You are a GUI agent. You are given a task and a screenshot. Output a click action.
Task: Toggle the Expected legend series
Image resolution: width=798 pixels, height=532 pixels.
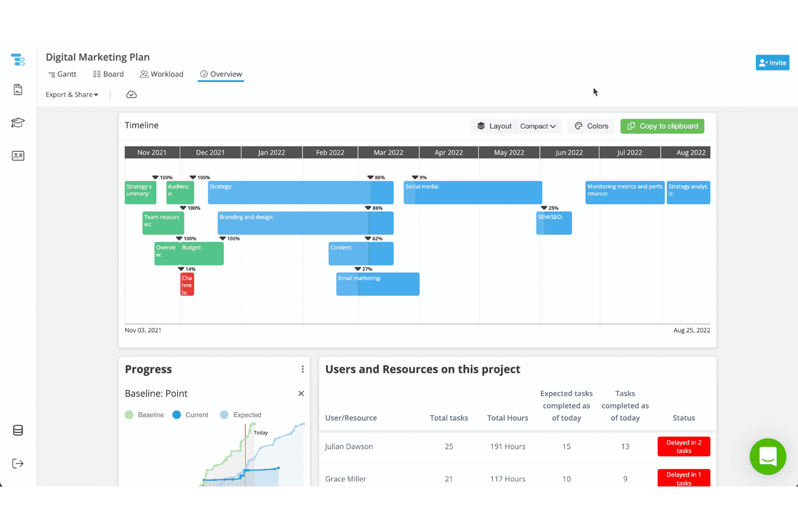[x=240, y=415]
